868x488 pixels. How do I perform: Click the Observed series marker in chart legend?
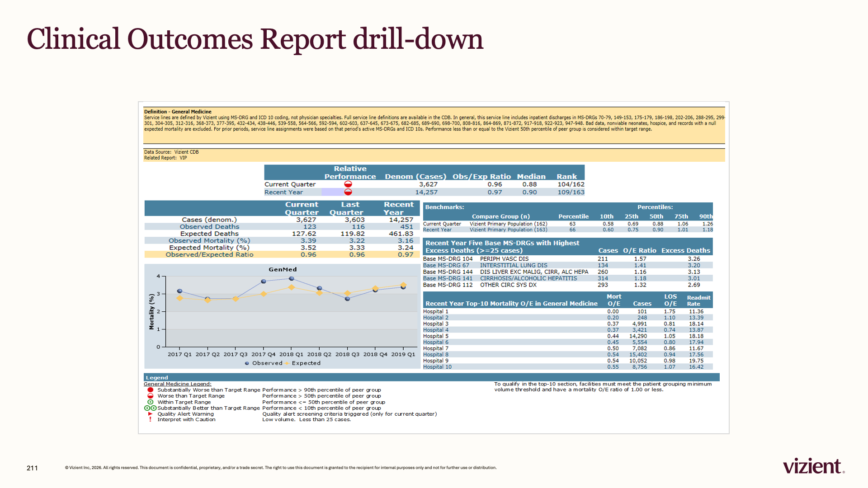tap(247, 363)
